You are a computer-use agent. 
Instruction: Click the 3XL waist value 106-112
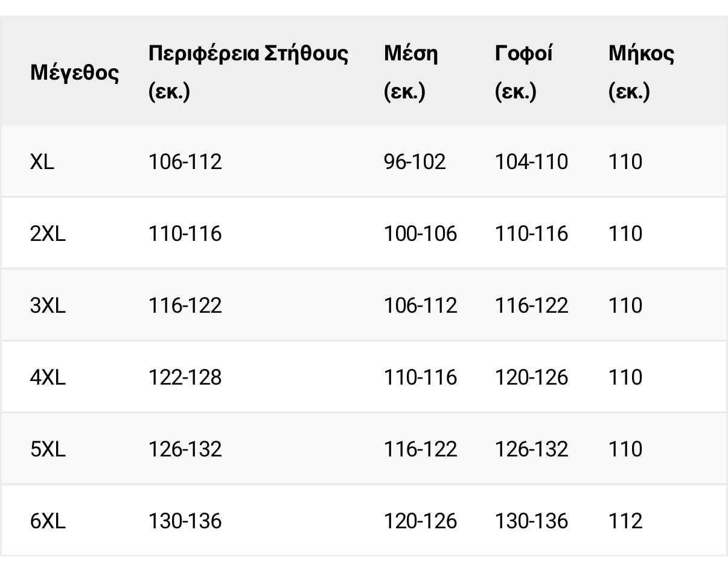pos(420,306)
